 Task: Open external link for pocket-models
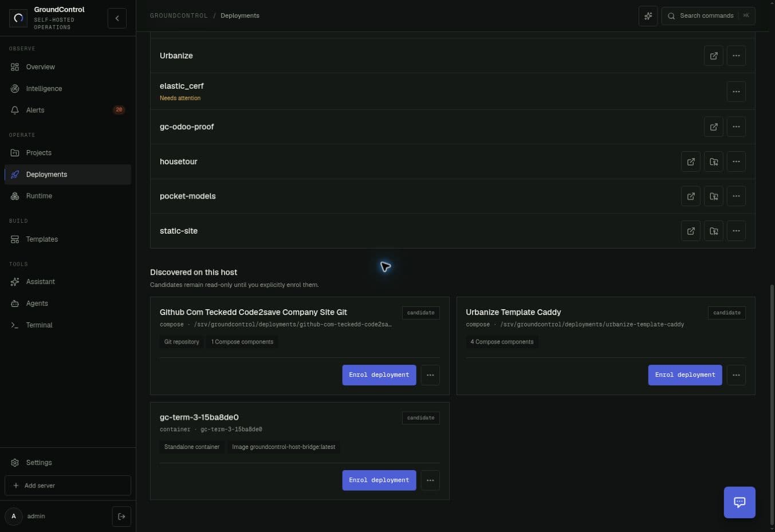(691, 196)
